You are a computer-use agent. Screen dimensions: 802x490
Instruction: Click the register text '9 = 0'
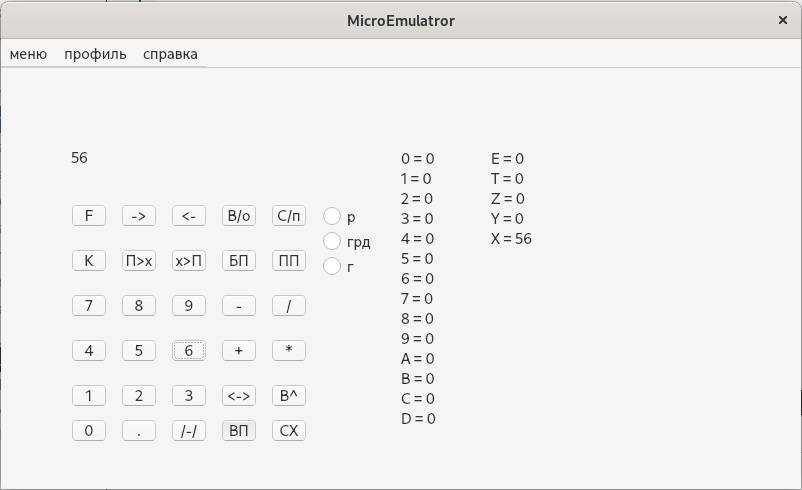(418, 339)
